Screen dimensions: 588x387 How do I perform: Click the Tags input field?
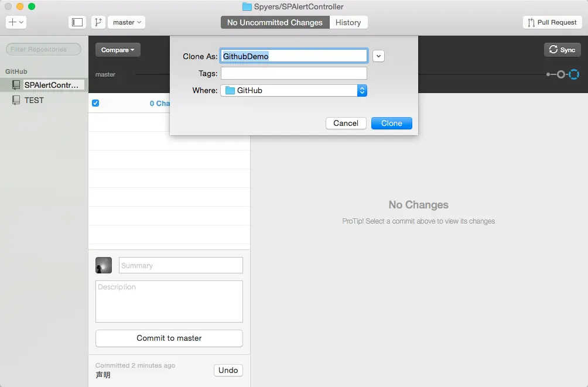[294, 73]
